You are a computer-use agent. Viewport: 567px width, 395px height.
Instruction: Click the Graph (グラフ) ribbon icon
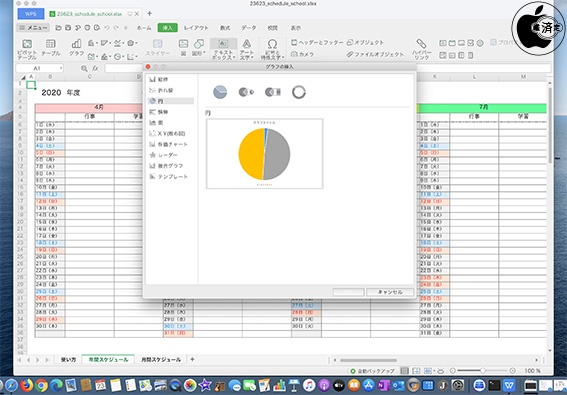point(76,48)
